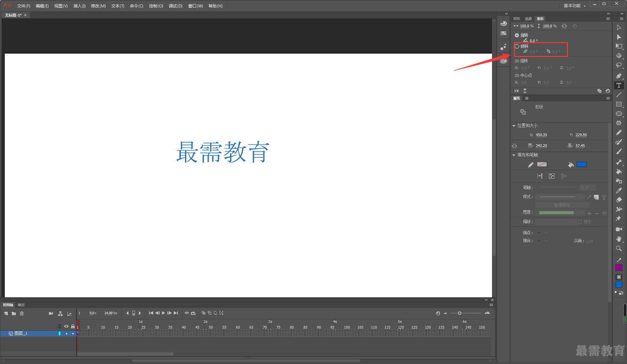Open the 窗口(W) menu

pyautogui.click(x=196, y=6)
